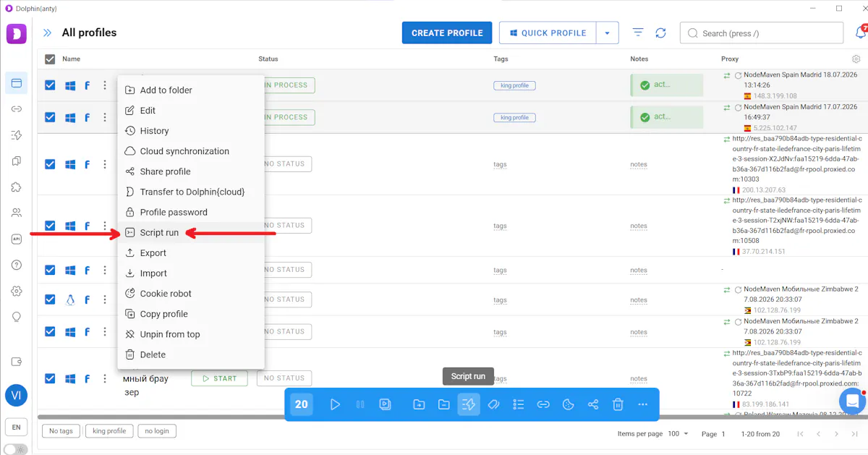This screenshot has height=455, width=868.
Task: Click the proxy link icon in bulk toolbar
Action: [x=543, y=404]
